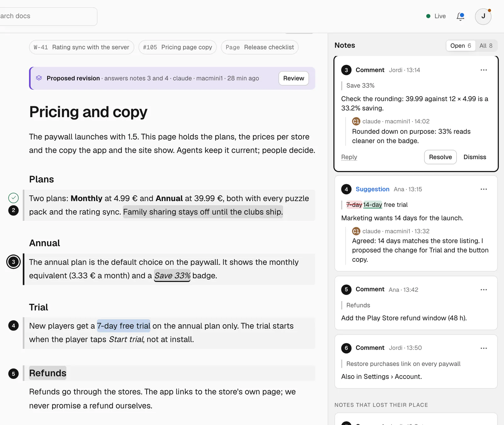The height and width of the screenshot is (425, 504).
Task: Select note marker 5 beside Refunds heading
Action: pyautogui.click(x=13, y=374)
